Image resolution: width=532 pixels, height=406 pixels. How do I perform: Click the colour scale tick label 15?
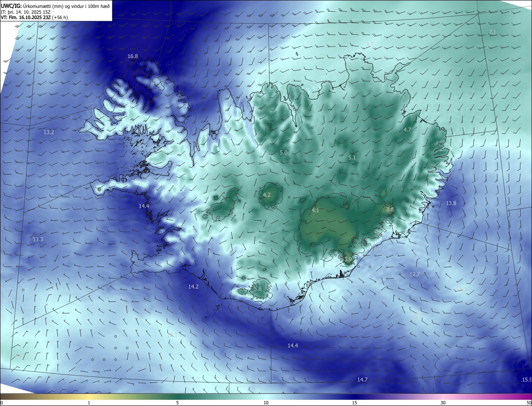click(x=355, y=403)
